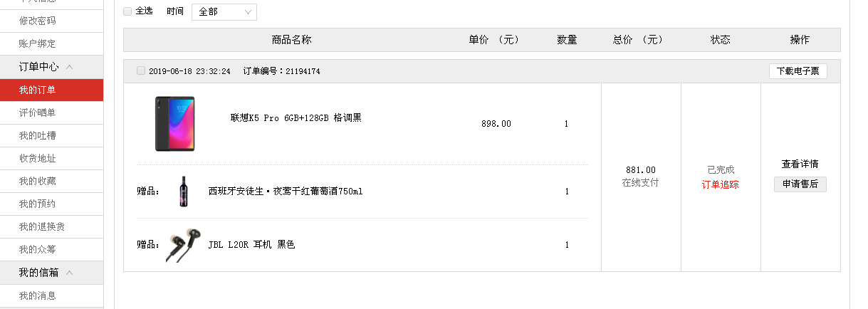Collapse the 订单中心 section chevron
Image resolution: width=868 pixels, height=309 pixels.
(69, 67)
